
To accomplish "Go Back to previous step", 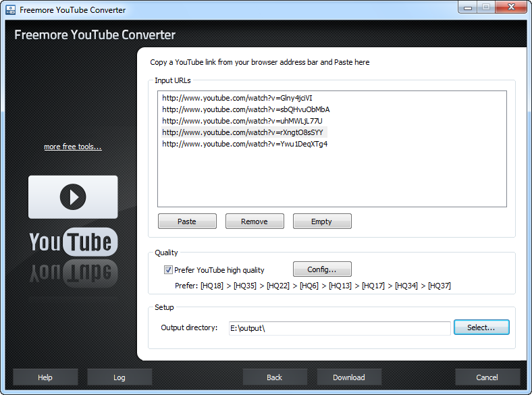I will (275, 377).
